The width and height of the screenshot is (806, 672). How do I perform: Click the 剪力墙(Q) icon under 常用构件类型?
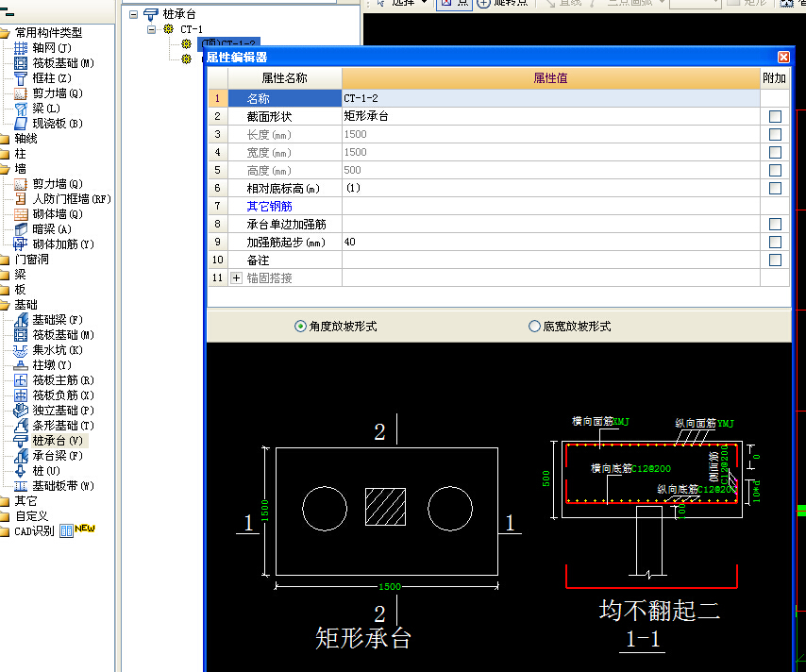pos(21,93)
